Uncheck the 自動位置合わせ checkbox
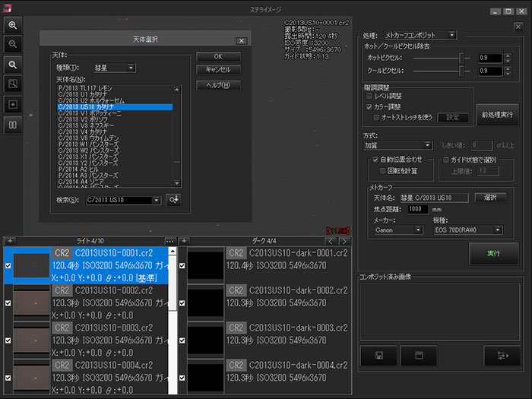Screen dimensions: 532x399 (x=375, y=160)
